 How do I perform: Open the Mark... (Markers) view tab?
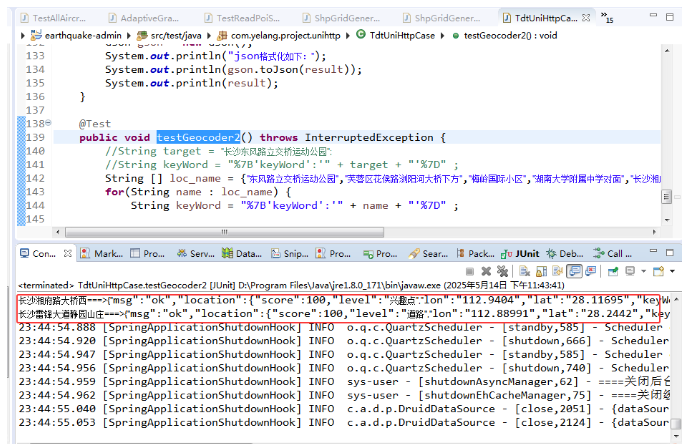102,254
